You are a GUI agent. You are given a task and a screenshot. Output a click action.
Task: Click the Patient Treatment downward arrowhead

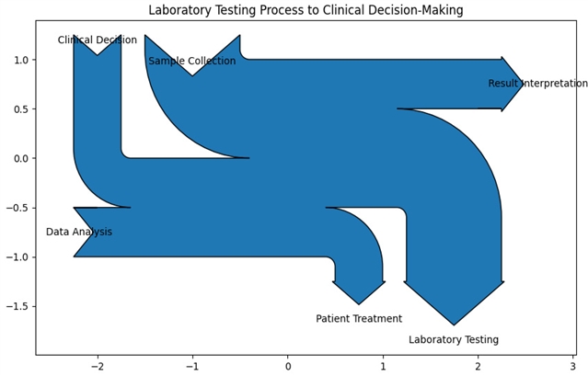click(359, 293)
